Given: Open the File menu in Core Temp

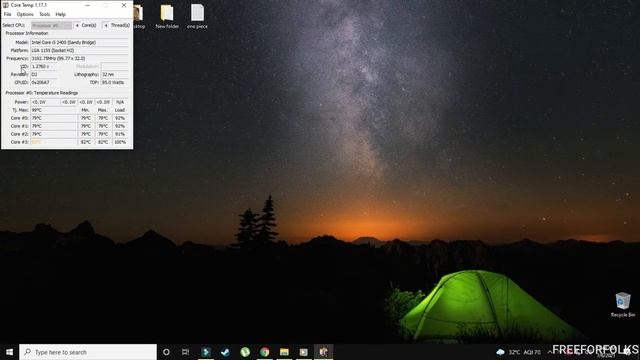Looking at the screenshot, I should tap(7, 14).
